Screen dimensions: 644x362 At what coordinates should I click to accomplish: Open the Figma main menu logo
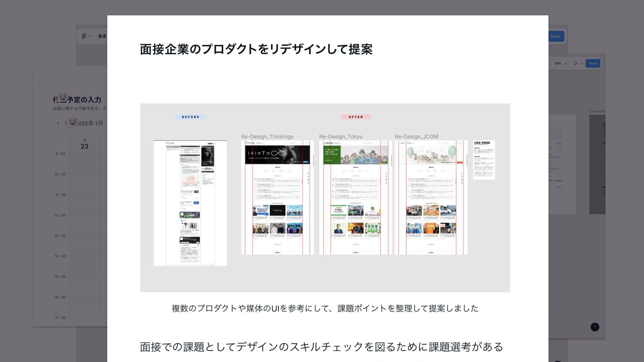[x=84, y=36]
